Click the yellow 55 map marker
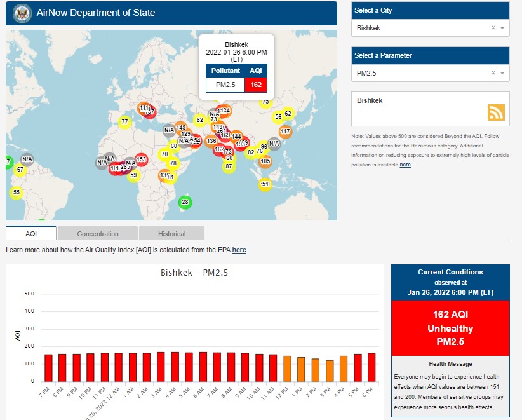Image resolution: width=522 pixels, height=420 pixels. click(x=17, y=193)
